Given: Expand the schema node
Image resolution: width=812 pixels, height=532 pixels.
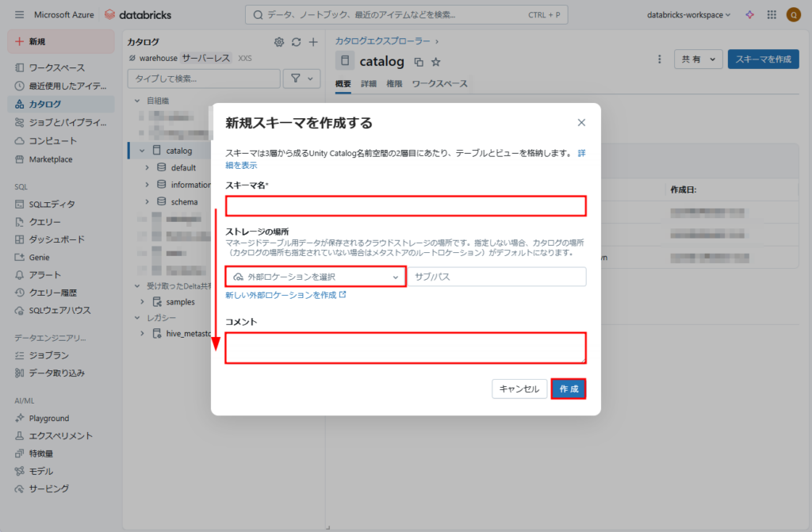Looking at the screenshot, I should point(147,201).
